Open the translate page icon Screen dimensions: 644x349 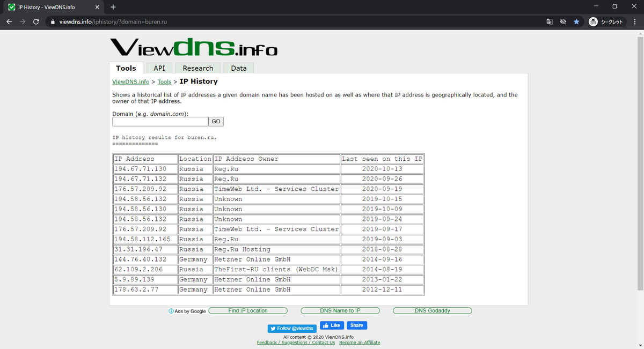tap(549, 22)
